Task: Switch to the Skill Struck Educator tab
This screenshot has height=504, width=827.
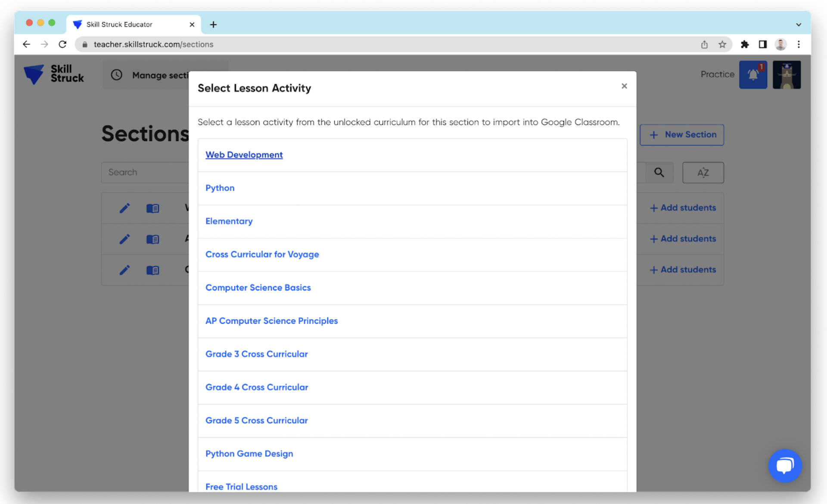Action: tap(120, 24)
